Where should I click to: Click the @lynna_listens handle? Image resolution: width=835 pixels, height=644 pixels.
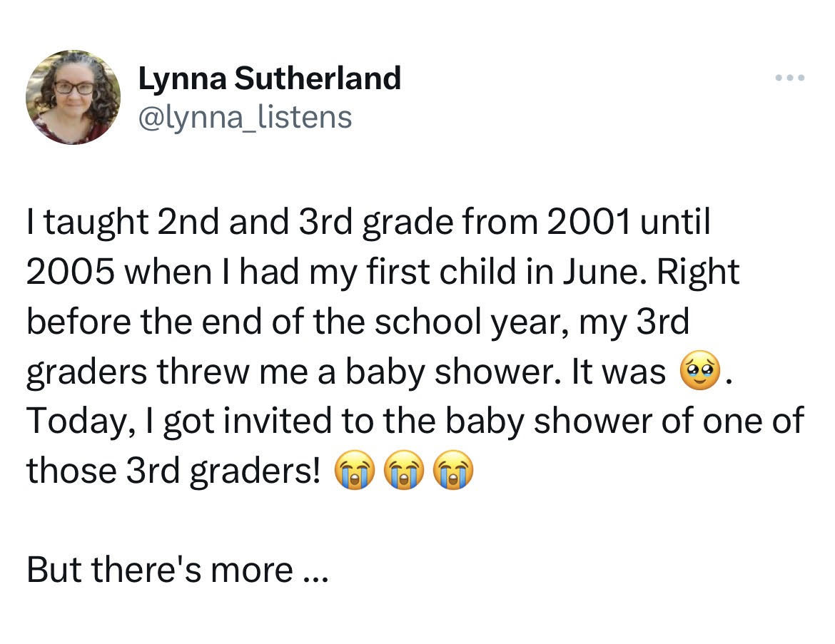click(x=244, y=117)
